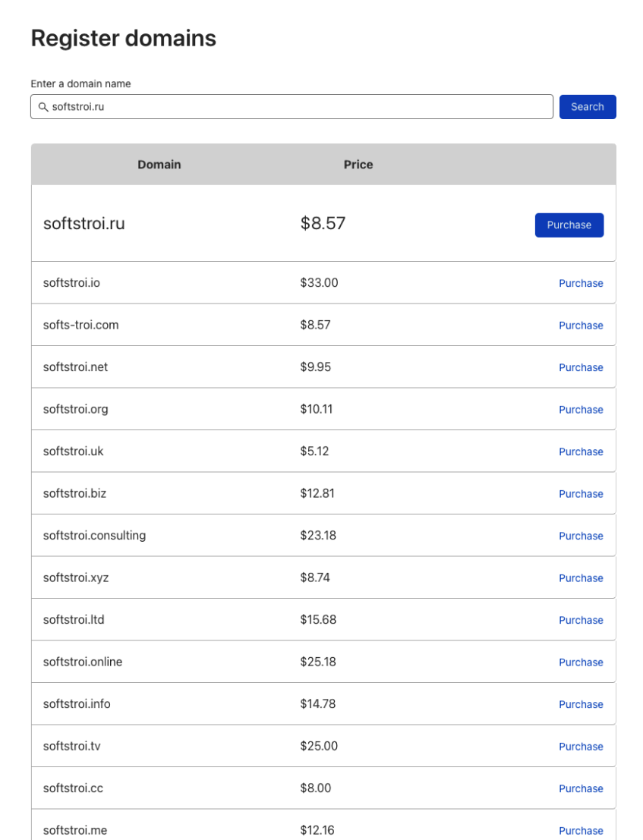Buy the softs-troi.com domain
Screen dimensions: 643x840
pyautogui.click(x=581, y=326)
